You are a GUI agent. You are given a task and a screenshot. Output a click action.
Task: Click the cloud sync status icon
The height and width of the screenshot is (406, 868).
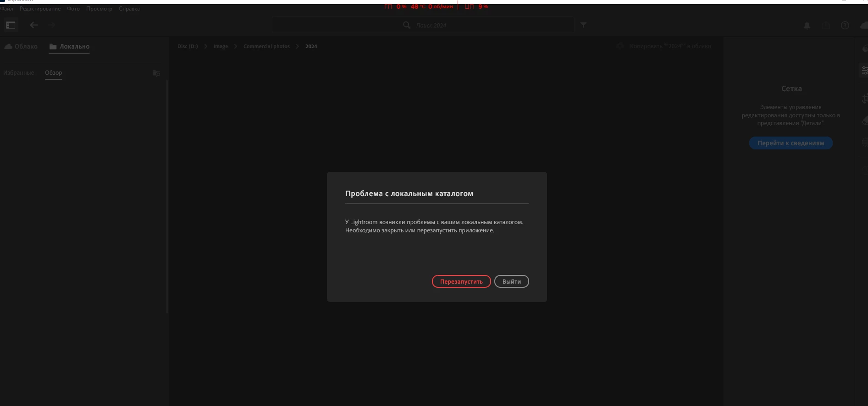click(864, 26)
